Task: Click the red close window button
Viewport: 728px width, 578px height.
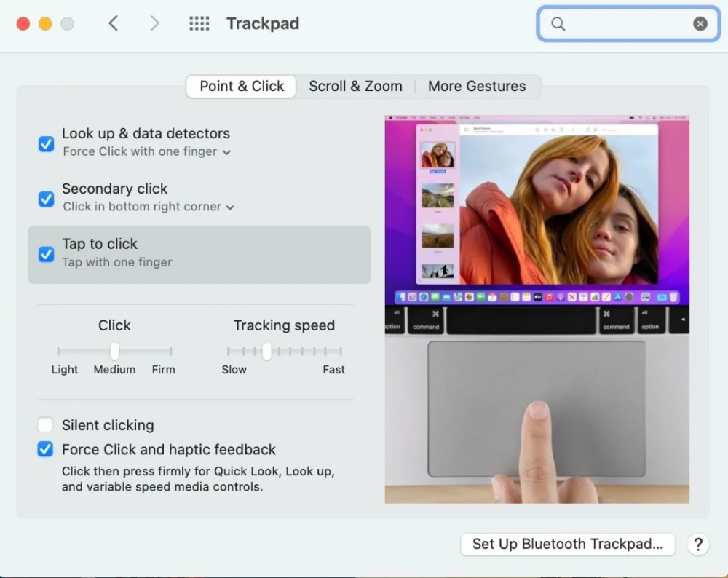Action: click(x=23, y=24)
